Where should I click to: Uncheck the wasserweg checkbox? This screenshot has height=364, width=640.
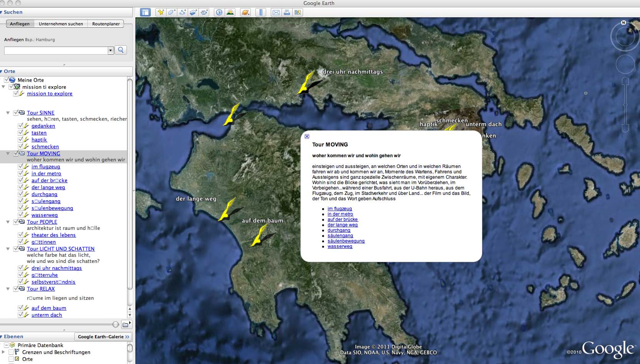click(20, 215)
